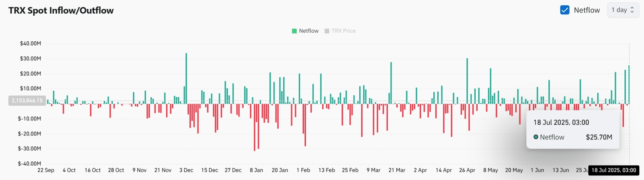
Task: Click the up/down arrows beside 1 day
Action: point(632,10)
